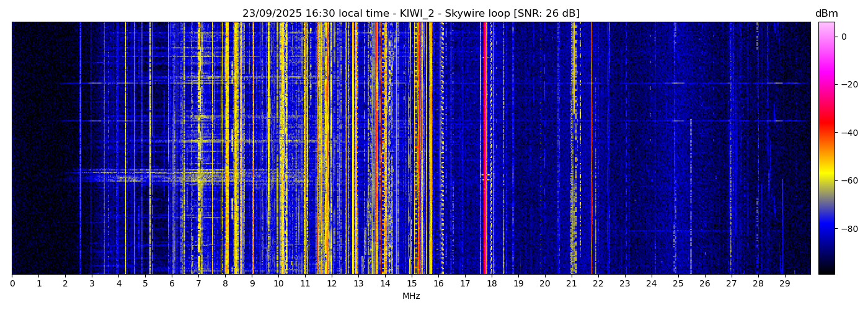Click the MHz x-axis label

[x=411, y=296]
